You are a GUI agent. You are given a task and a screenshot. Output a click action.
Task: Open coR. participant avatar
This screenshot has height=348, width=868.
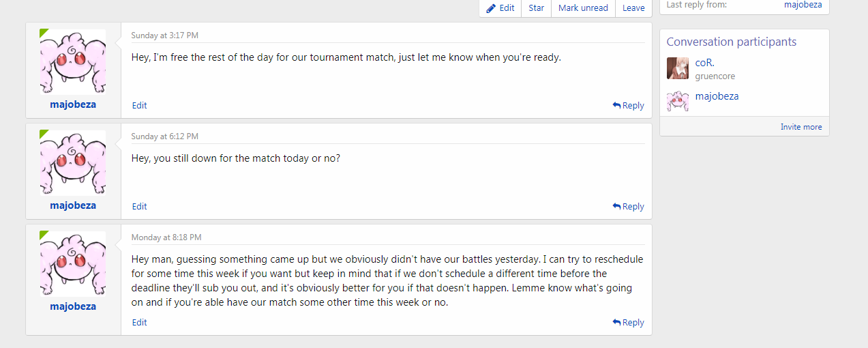678,68
